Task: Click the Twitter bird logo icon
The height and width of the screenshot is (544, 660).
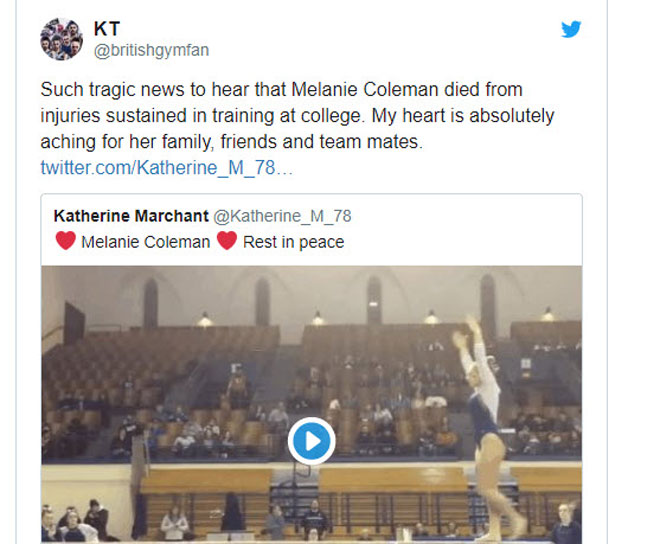Action: pyautogui.click(x=571, y=29)
